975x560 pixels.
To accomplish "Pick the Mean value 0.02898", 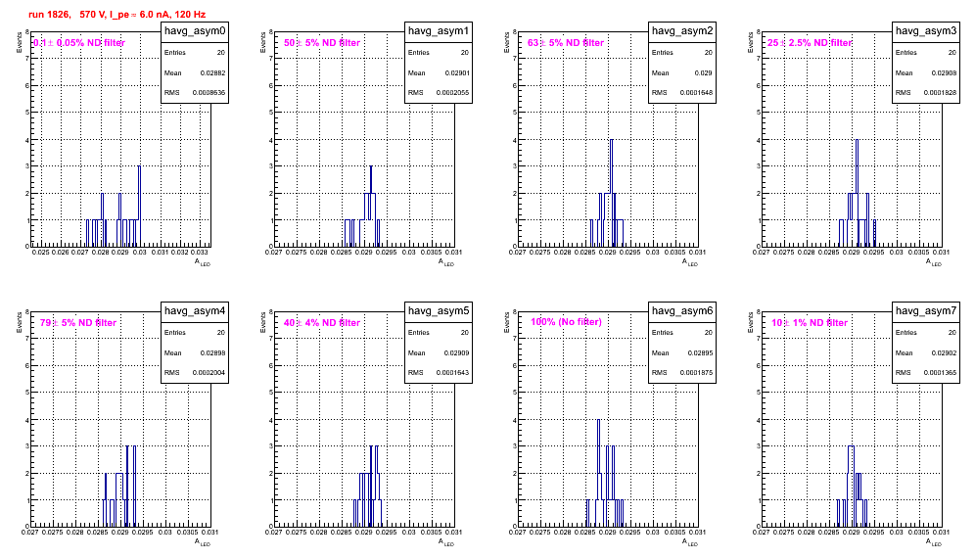I will (x=212, y=352).
